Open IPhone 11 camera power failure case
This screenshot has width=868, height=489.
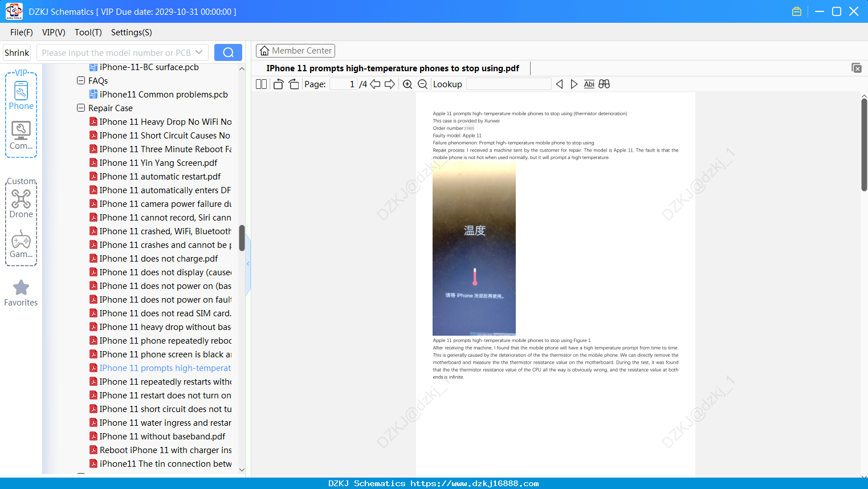[161, 204]
